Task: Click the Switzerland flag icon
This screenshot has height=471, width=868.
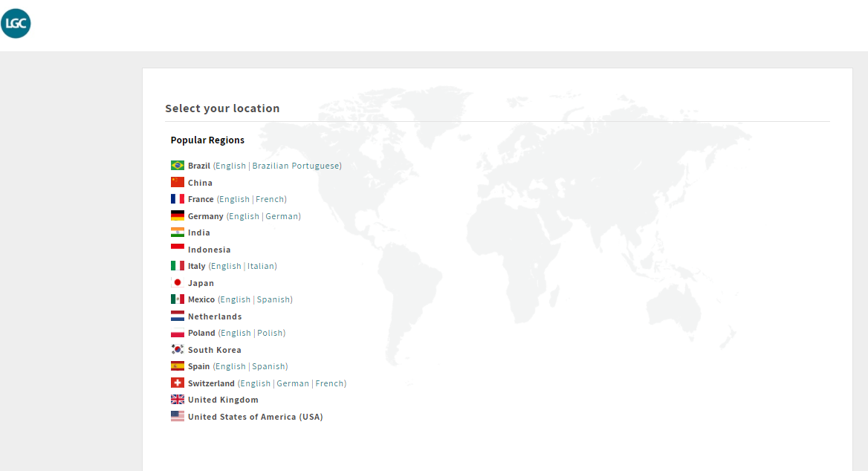Action: pos(177,383)
